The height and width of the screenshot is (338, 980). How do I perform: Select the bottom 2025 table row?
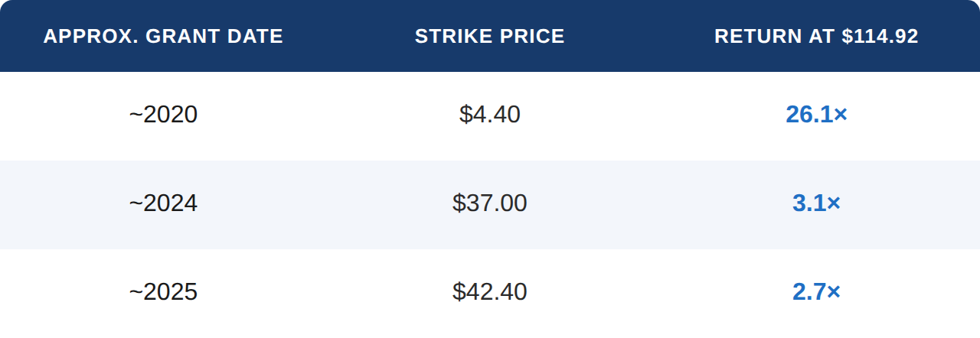pos(490,294)
